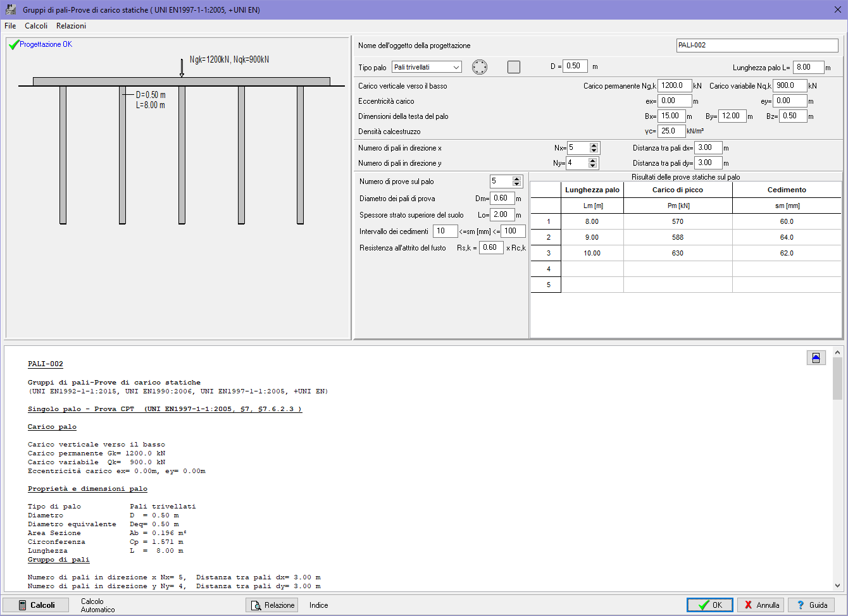The height and width of the screenshot is (616, 848).
Task: Decrease Ny pile count with down arrow
Action: pos(593,166)
